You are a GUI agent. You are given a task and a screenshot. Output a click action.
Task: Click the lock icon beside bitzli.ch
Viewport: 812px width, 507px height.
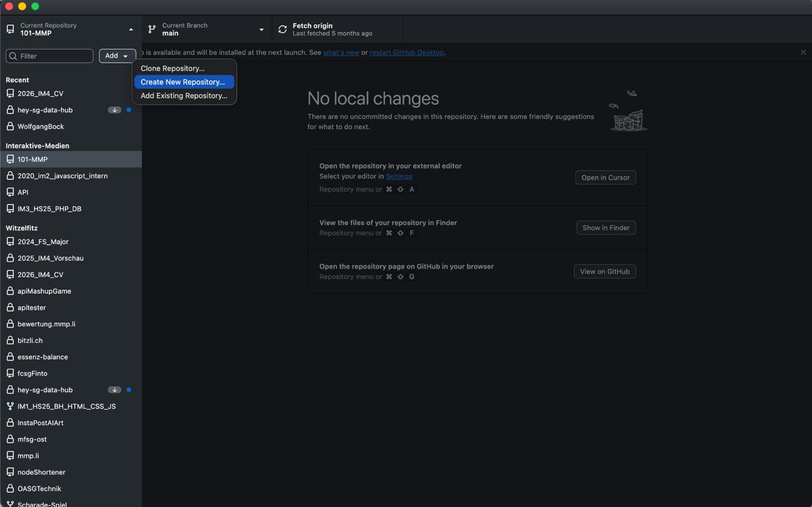(x=10, y=340)
